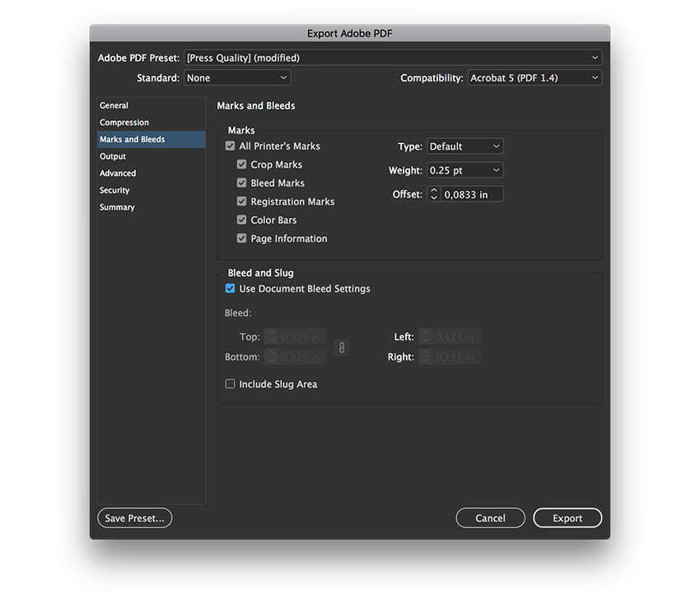The height and width of the screenshot is (601, 700).
Task: Switch to the General section
Action: click(x=114, y=105)
